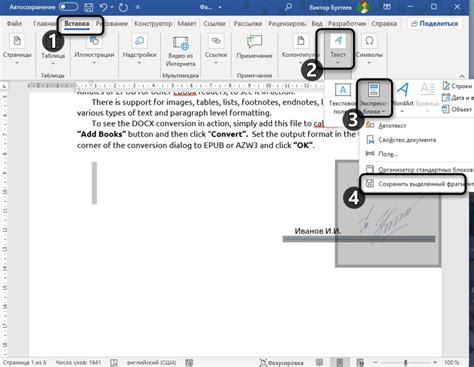474x367 pixels.
Task: Open the Экспресс-блоки dropdown
Action: pyautogui.click(x=374, y=98)
